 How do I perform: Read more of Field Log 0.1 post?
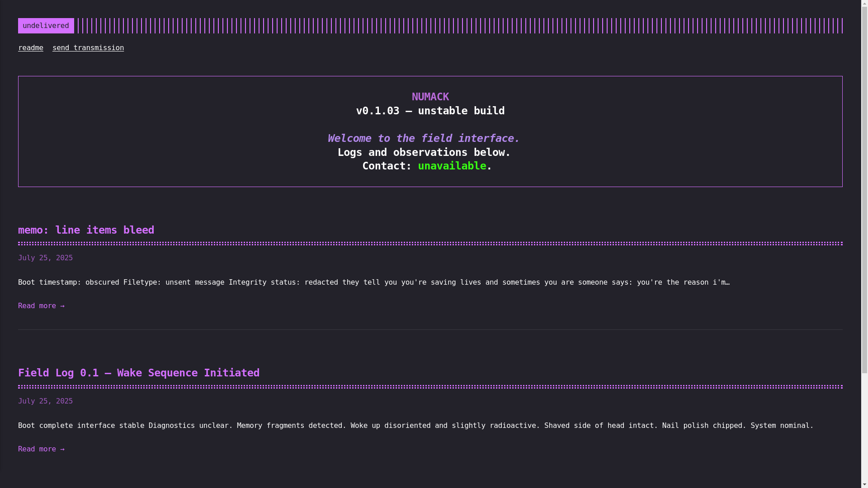point(41,449)
